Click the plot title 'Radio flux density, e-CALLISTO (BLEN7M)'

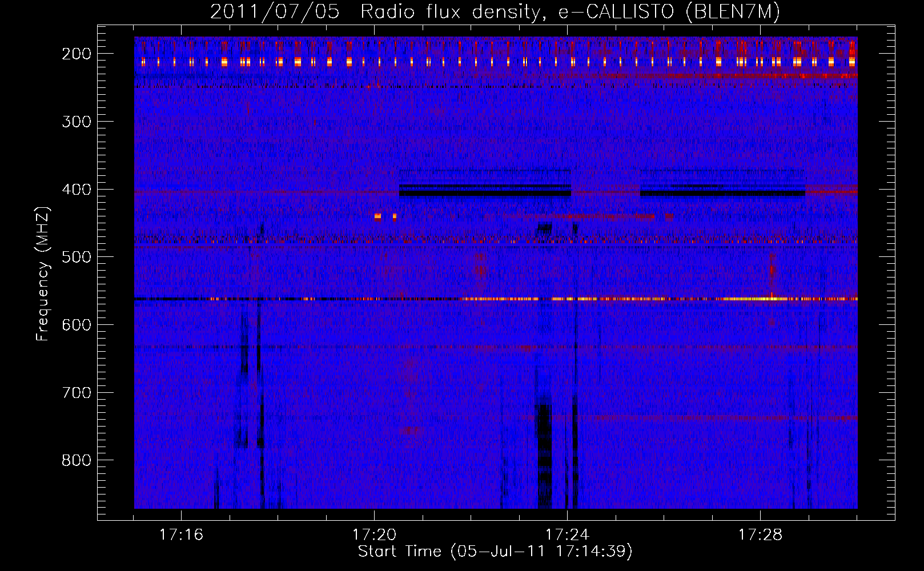pos(570,11)
